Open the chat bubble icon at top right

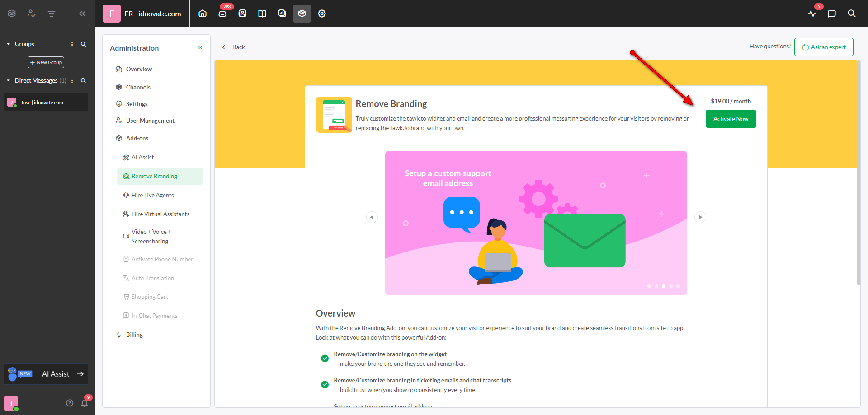tap(832, 14)
